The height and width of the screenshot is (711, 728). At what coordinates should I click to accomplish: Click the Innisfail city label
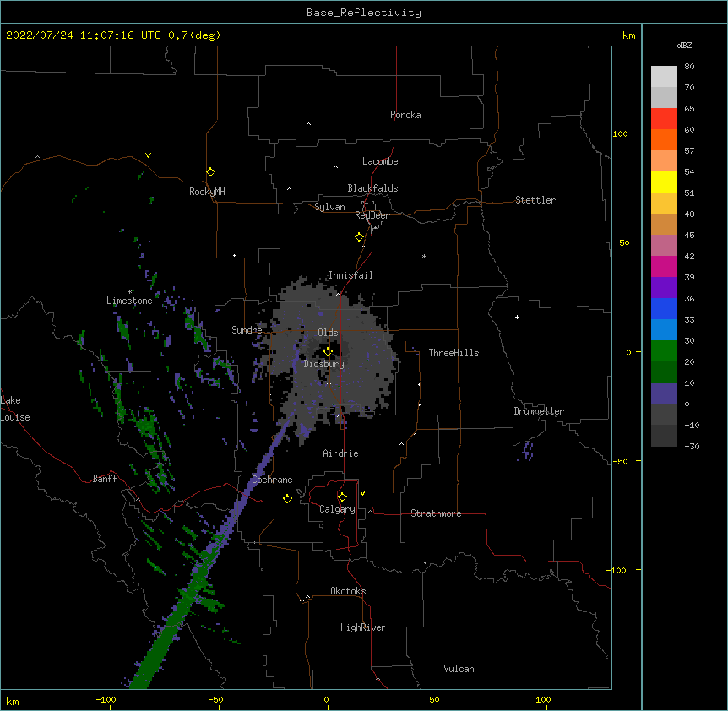350,275
